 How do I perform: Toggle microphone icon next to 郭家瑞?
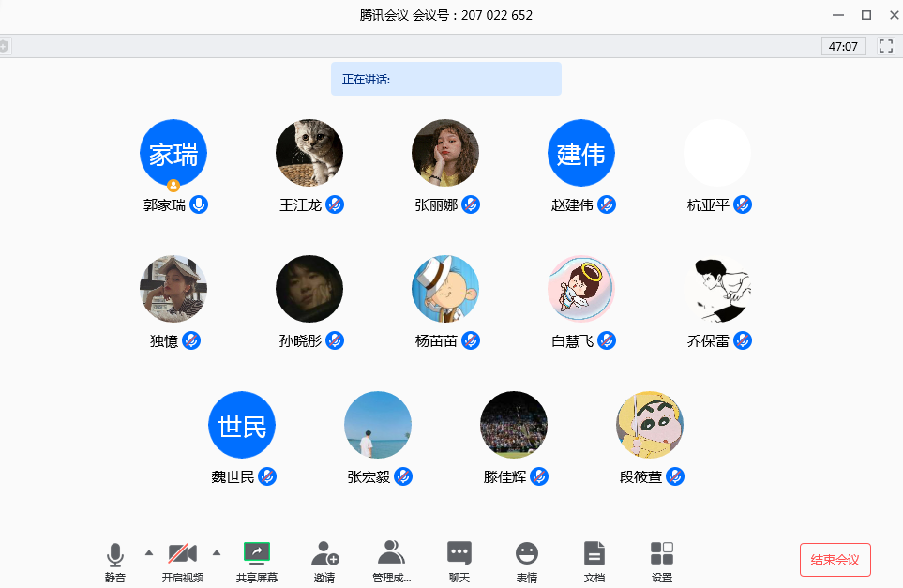tap(199, 204)
